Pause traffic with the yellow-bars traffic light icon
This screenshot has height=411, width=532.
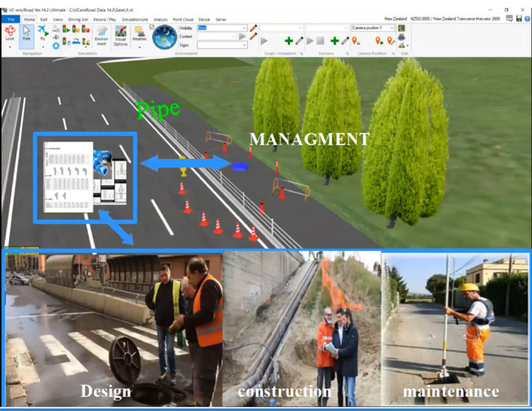point(76,29)
